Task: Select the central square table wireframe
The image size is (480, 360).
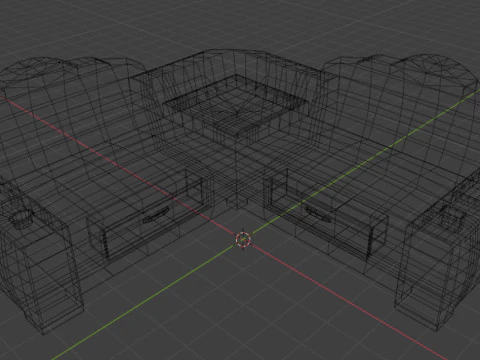Action: coord(237,107)
